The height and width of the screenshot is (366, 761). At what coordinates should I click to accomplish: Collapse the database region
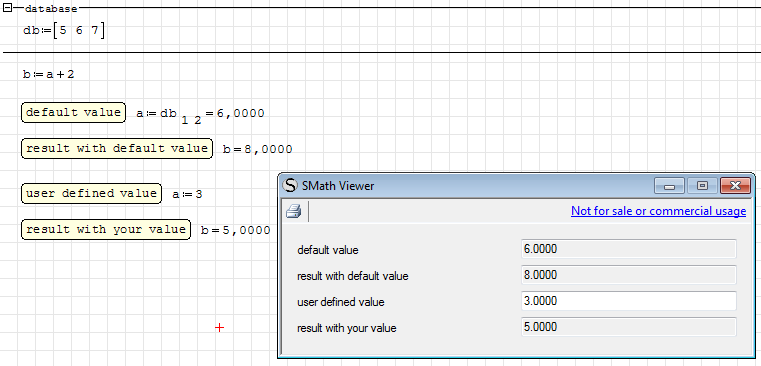7,8
